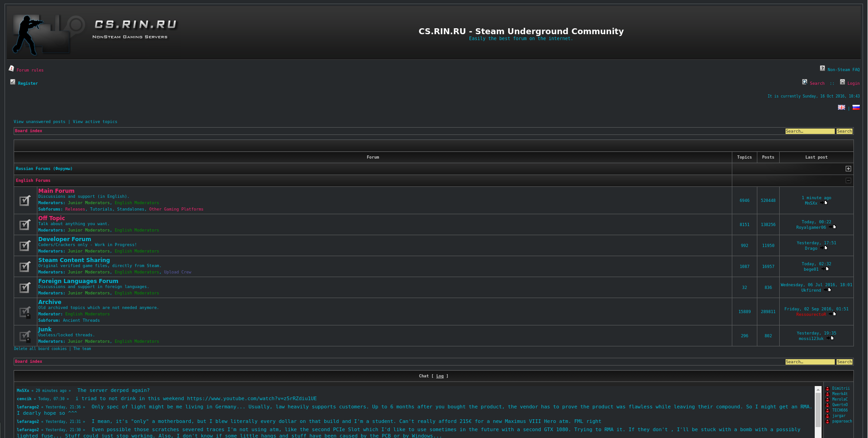Open last poster Royalgamer06's profile
The image size is (868, 438).
click(x=811, y=227)
